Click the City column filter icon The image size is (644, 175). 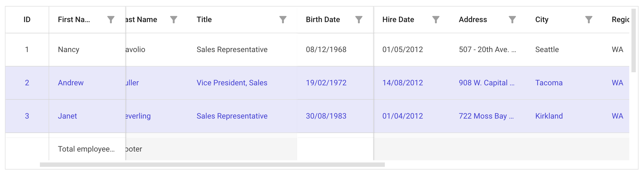click(x=589, y=20)
